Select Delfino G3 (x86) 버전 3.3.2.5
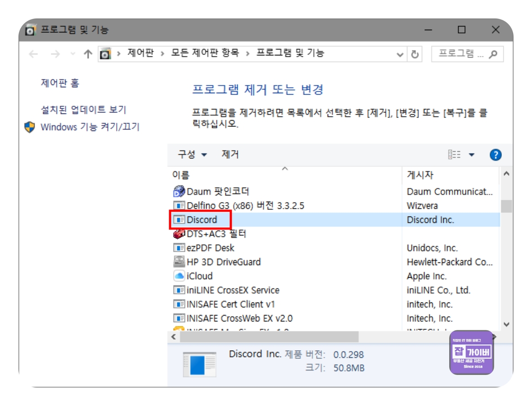The width and height of the screenshot is (532, 406). 245,206
